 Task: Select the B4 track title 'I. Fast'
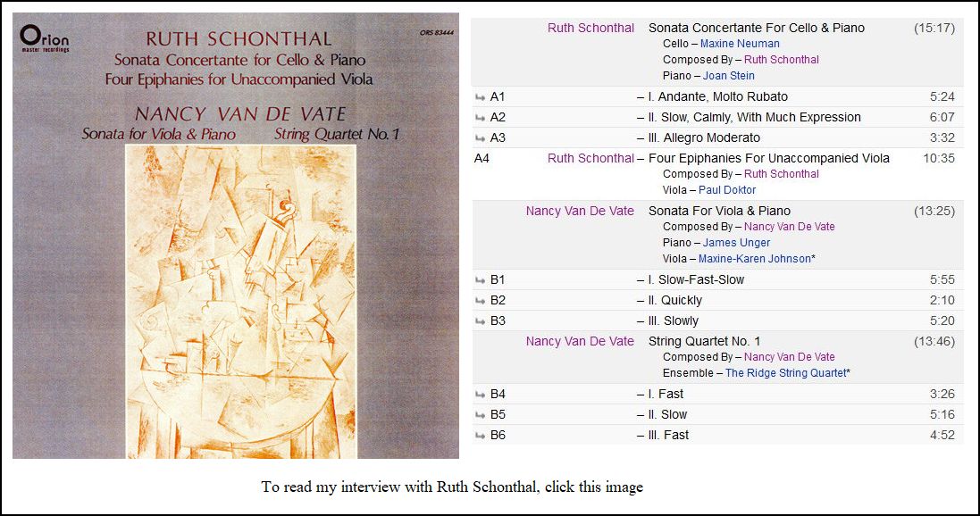tap(666, 395)
